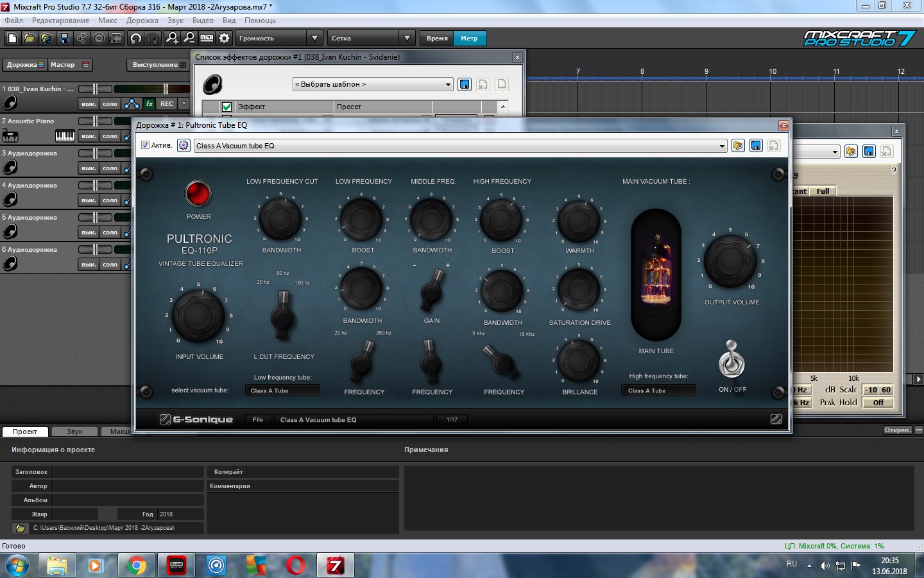This screenshot has height=578, width=924.
Task: Click automation icon on track 1
Action: point(132,103)
